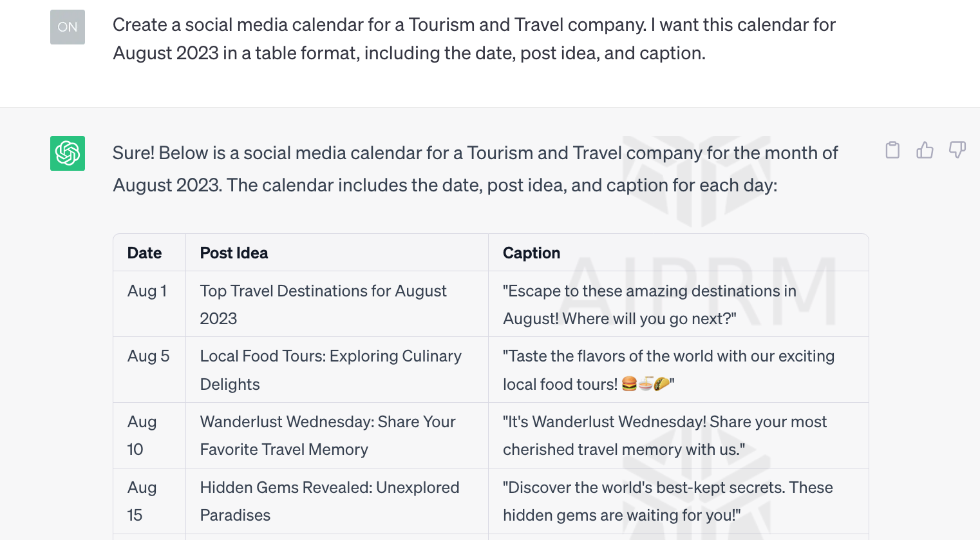Click the food emoji caption text
980x540 pixels.
[x=668, y=370]
